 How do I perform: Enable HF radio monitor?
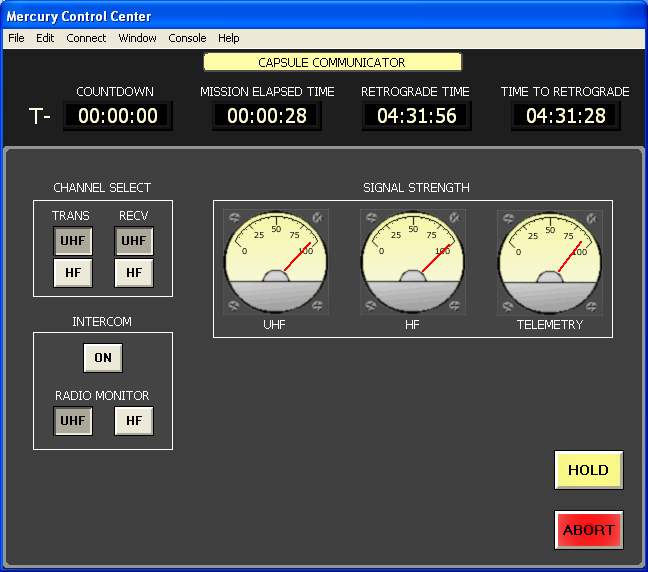coord(133,421)
